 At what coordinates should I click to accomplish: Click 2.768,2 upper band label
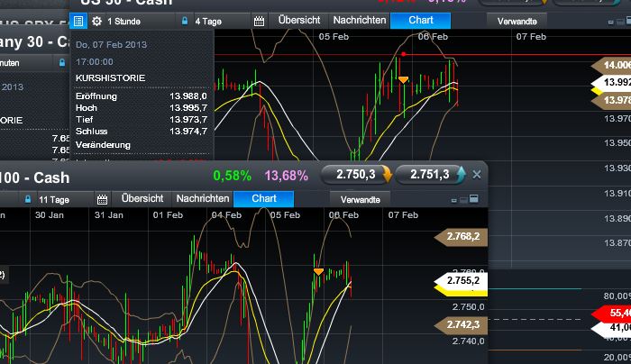tap(462, 237)
